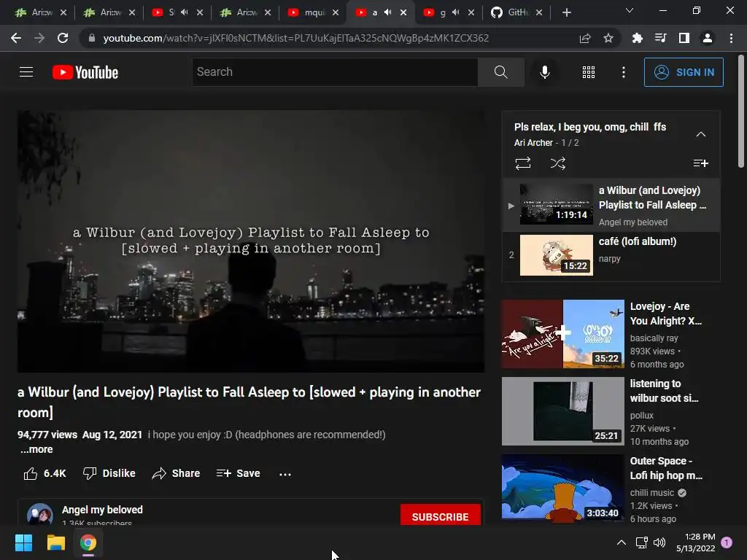Go back in browser
The width and height of the screenshot is (747, 560).
(16, 38)
